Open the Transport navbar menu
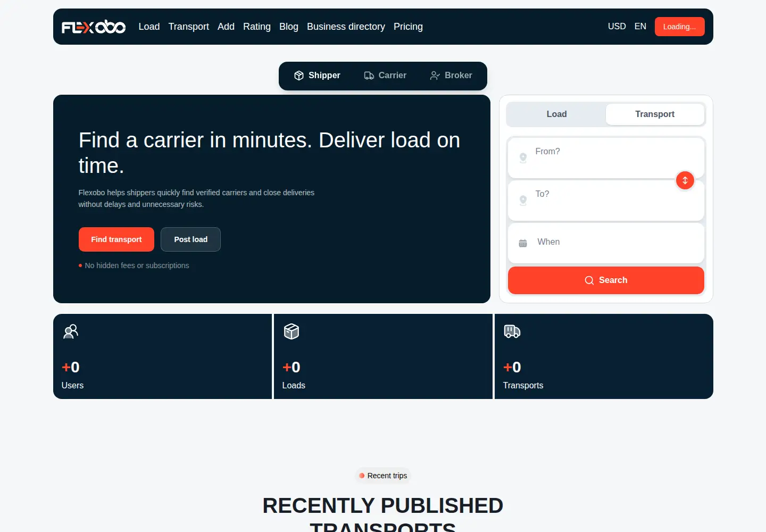The height and width of the screenshot is (532, 766). 189,27
